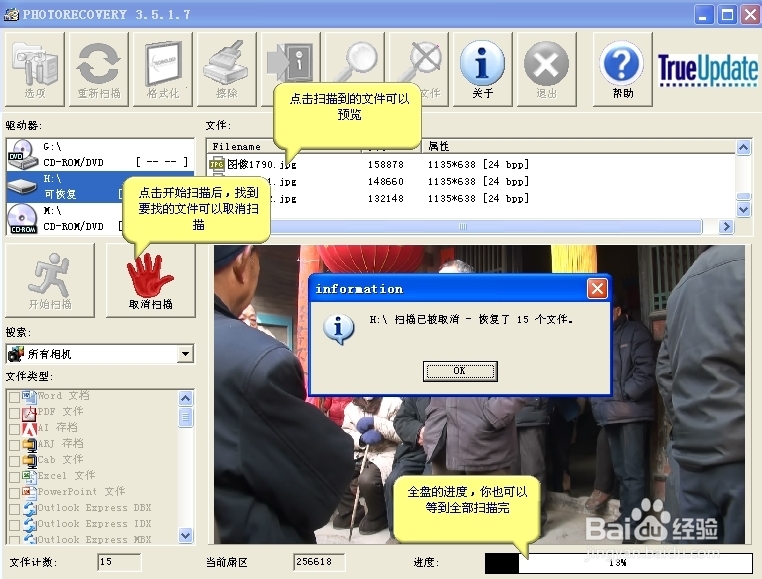This screenshot has height=579, width=762.
Task: Click the camera icon in search combo
Action: coord(16,354)
